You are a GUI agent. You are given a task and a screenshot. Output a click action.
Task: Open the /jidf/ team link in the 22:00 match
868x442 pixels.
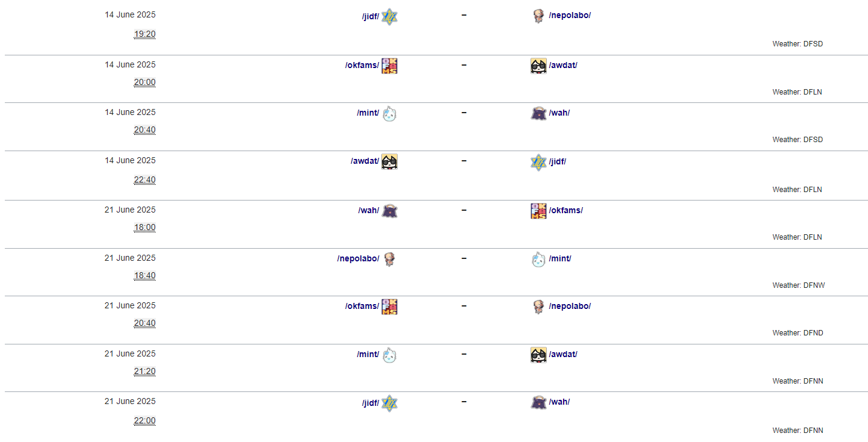[371, 402]
